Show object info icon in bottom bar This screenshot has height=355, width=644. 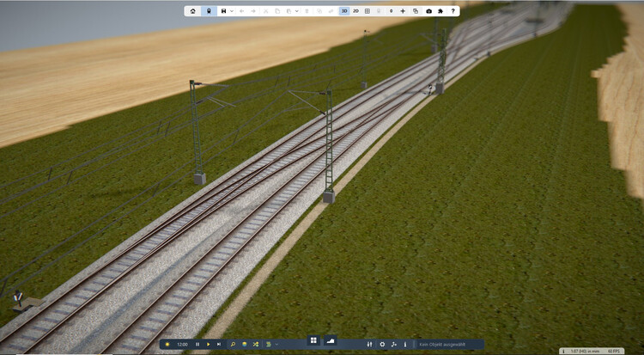tap(405, 345)
